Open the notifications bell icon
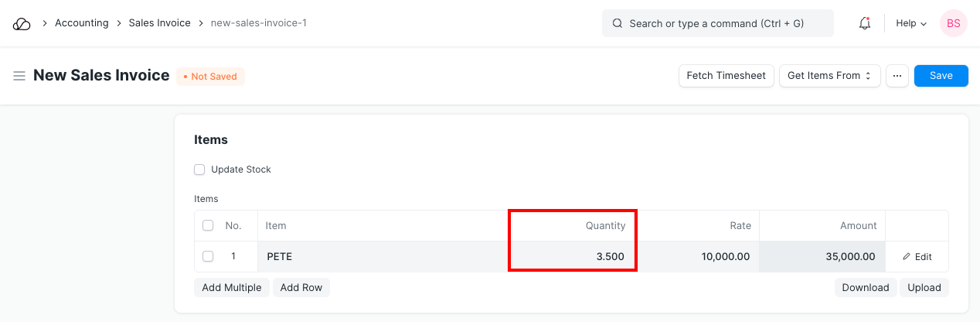980x322 pixels. (865, 23)
